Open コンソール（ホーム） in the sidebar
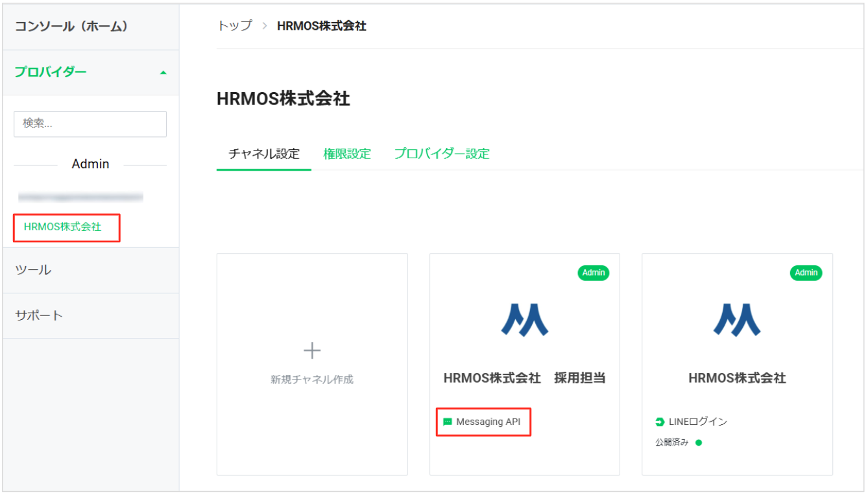The height and width of the screenshot is (495, 868). coord(71,27)
